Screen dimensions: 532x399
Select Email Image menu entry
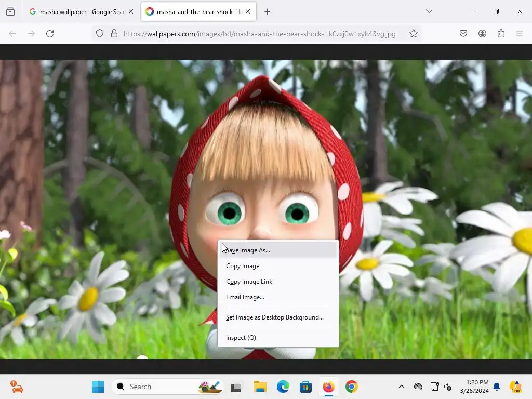pos(278,297)
